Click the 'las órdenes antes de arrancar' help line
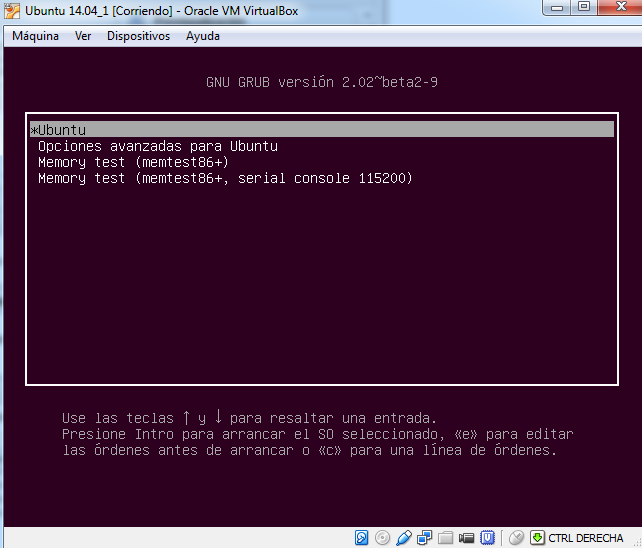Viewport: 642px width, 548px height. coord(310,450)
